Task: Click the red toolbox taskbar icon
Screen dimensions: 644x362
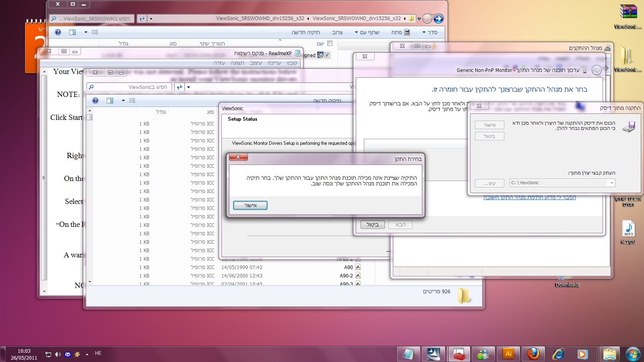Action: [x=459, y=354]
